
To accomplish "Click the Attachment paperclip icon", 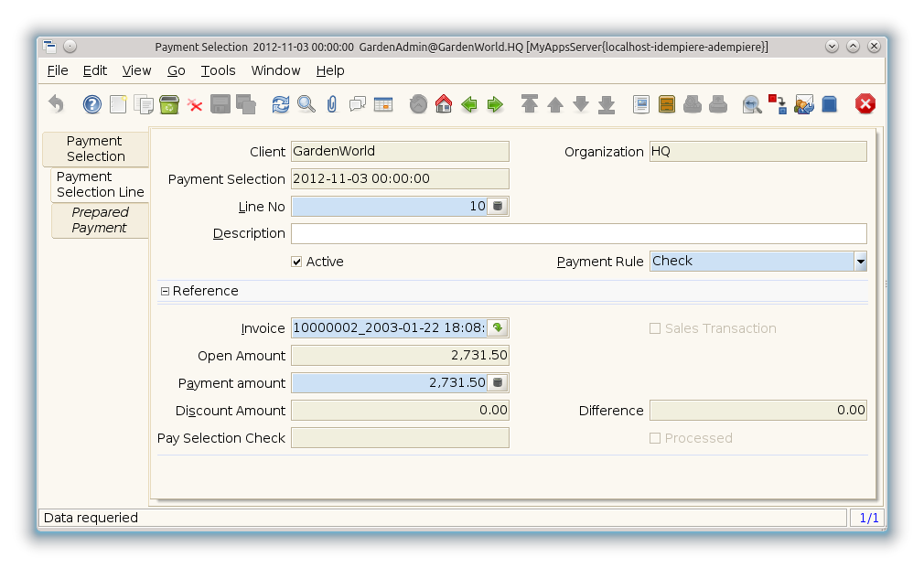I will pos(331,104).
